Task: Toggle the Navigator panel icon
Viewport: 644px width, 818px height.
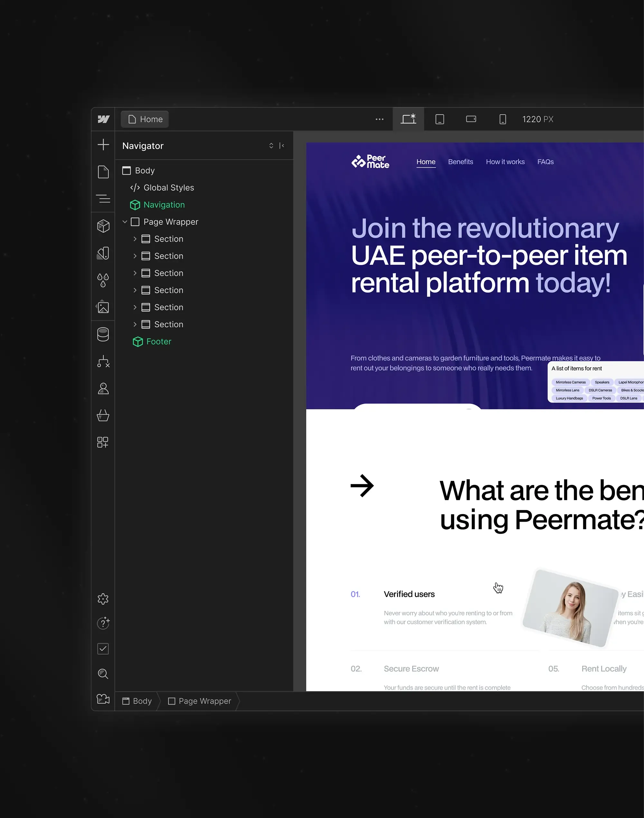Action: coord(103,199)
